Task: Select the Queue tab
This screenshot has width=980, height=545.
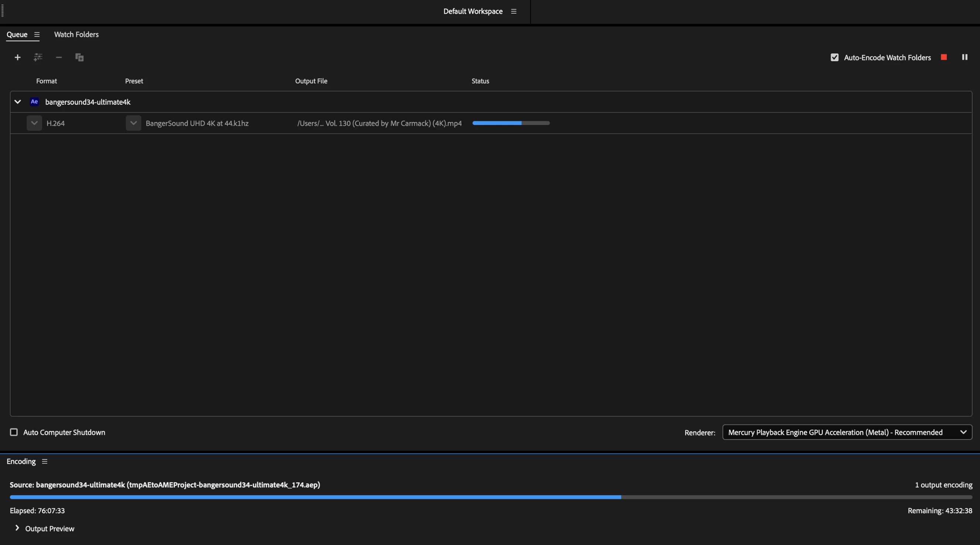Action: pyautogui.click(x=17, y=35)
